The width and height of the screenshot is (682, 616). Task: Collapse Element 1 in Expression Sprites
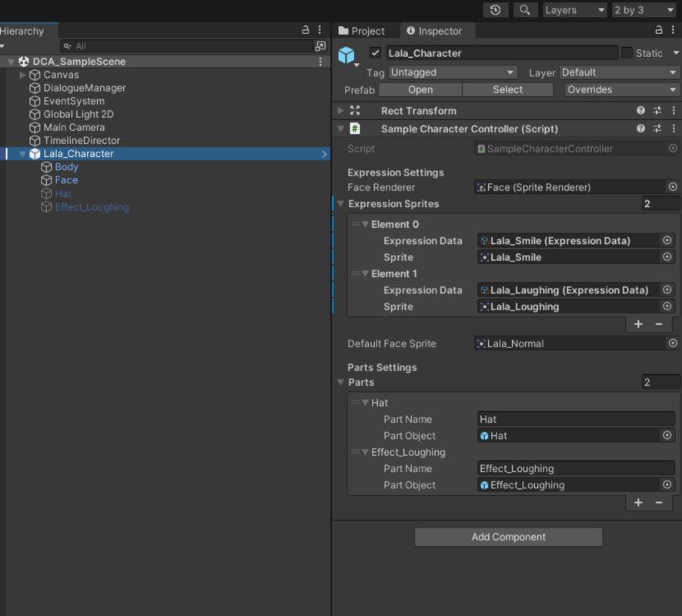click(x=366, y=273)
